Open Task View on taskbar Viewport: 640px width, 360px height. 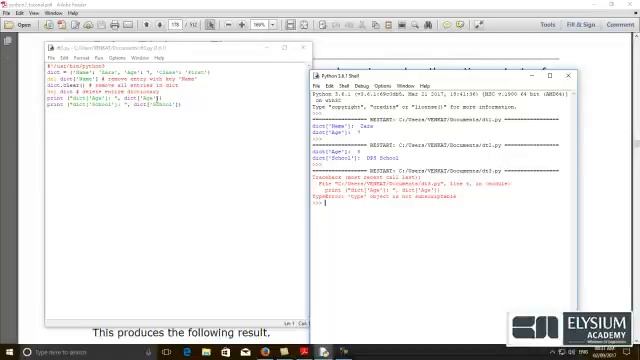click(x=167, y=352)
